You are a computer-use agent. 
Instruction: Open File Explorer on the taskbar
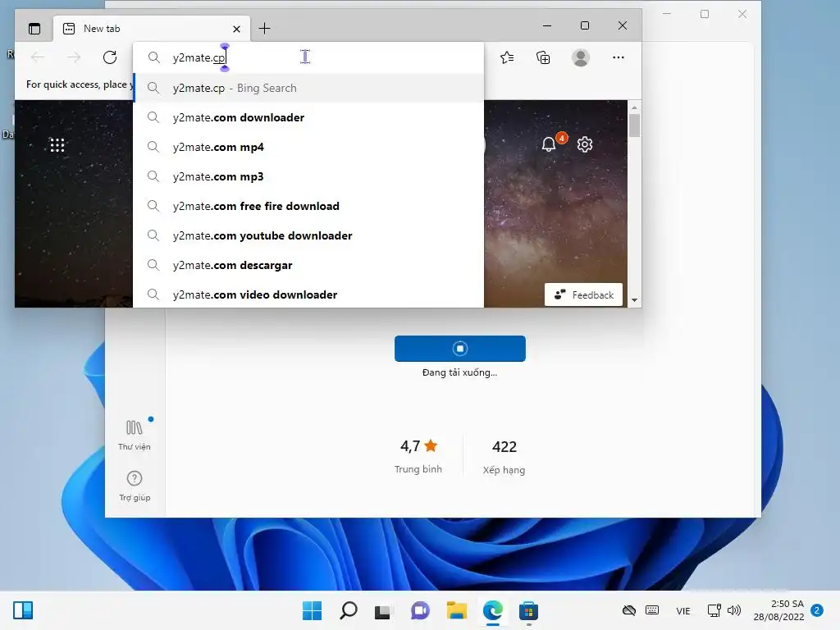coord(457,610)
